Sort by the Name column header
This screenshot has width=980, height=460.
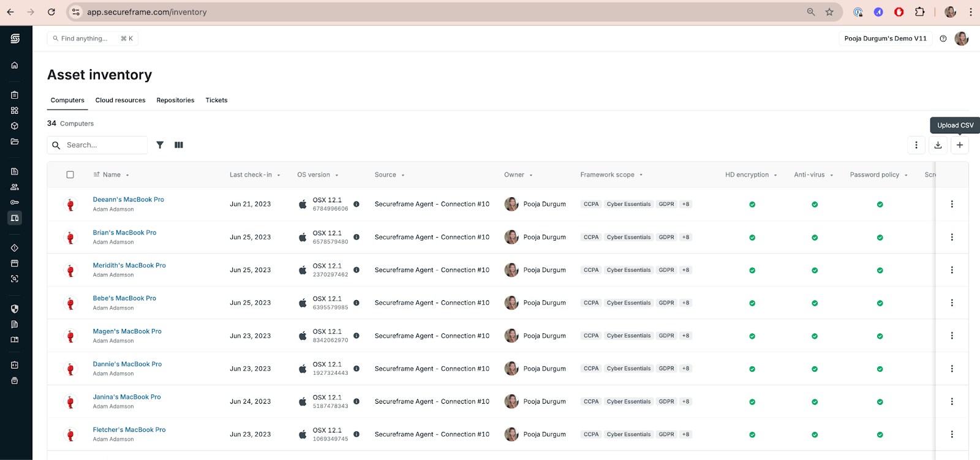[x=111, y=175]
